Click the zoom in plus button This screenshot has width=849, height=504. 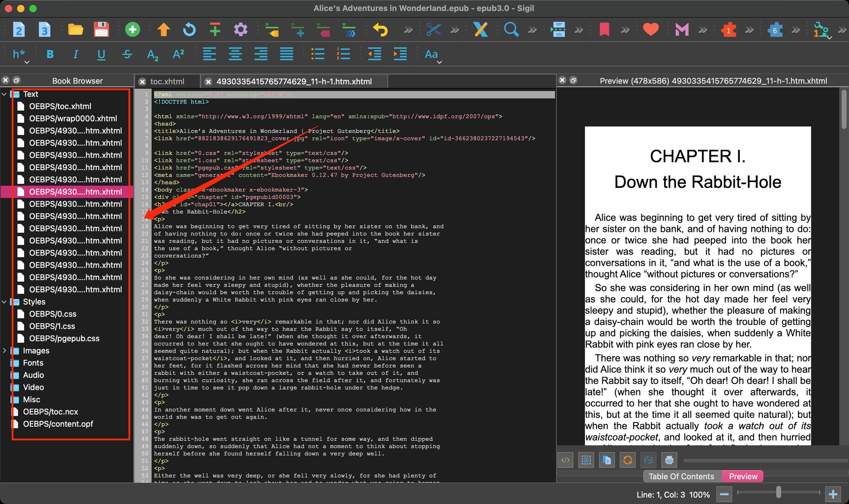click(832, 494)
